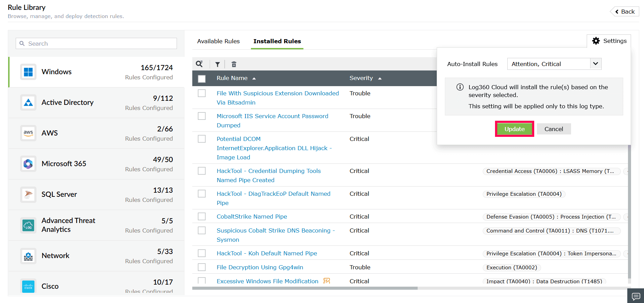Toggle the select-all header checkbox
This screenshot has height=303, width=644.
202,79
